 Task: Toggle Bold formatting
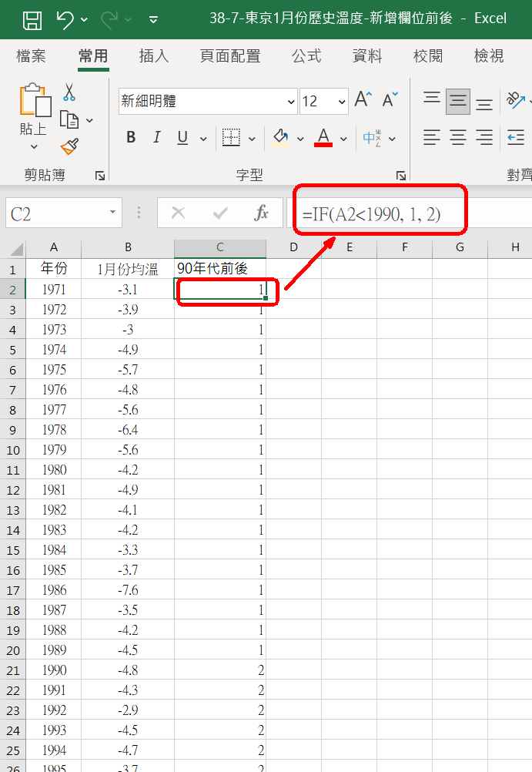click(131, 138)
